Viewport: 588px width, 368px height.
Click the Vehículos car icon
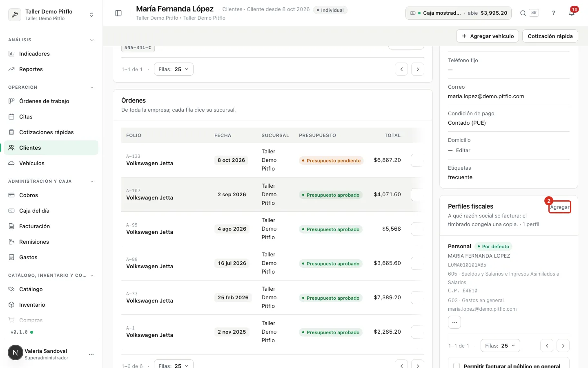click(x=11, y=163)
